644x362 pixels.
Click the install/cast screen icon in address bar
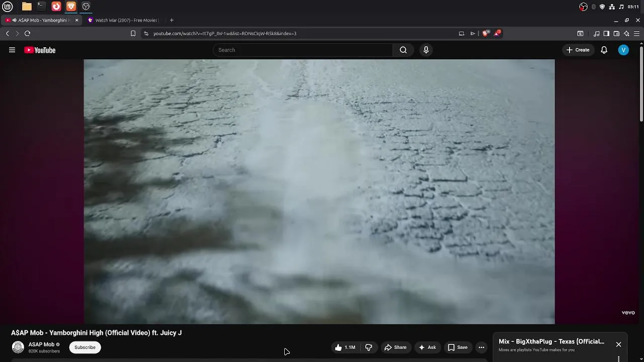pos(461,33)
